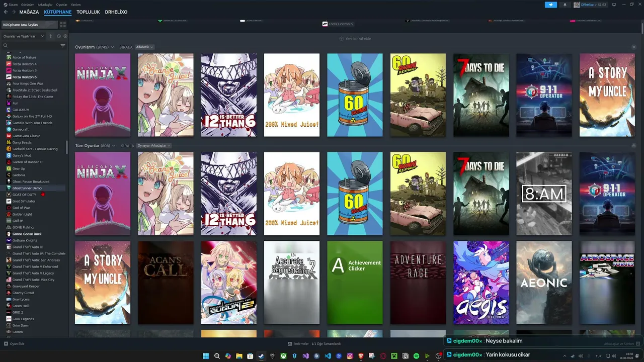Viewport: 644px width, 362px height.
Task: Open the Achievement Clicker cover
Action: 355,283
